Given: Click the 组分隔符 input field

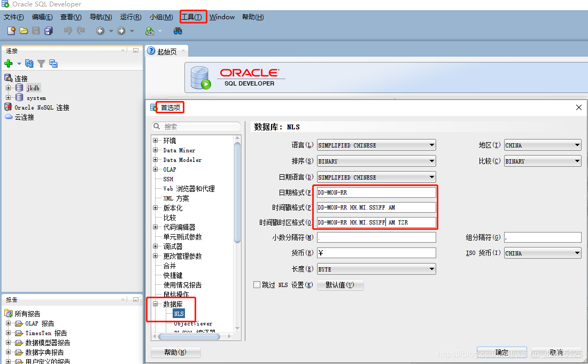Looking at the screenshot, I should 542,237.
